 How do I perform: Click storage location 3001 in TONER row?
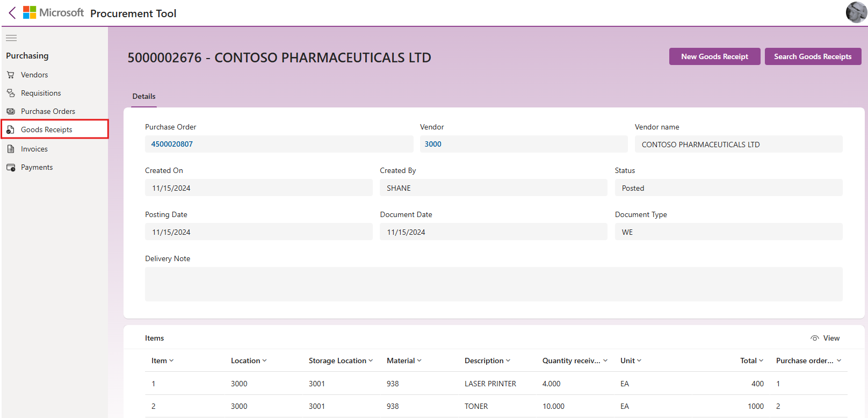tap(317, 406)
